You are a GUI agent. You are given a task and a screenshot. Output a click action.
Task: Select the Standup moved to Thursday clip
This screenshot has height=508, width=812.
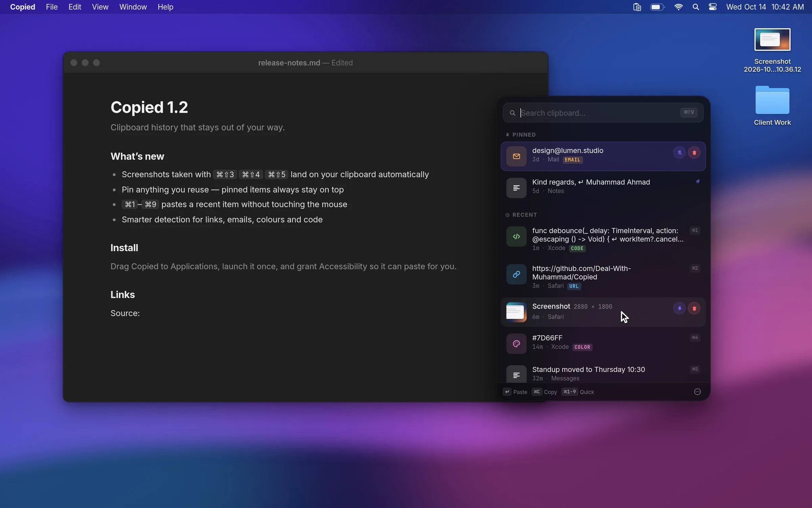click(603, 373)
